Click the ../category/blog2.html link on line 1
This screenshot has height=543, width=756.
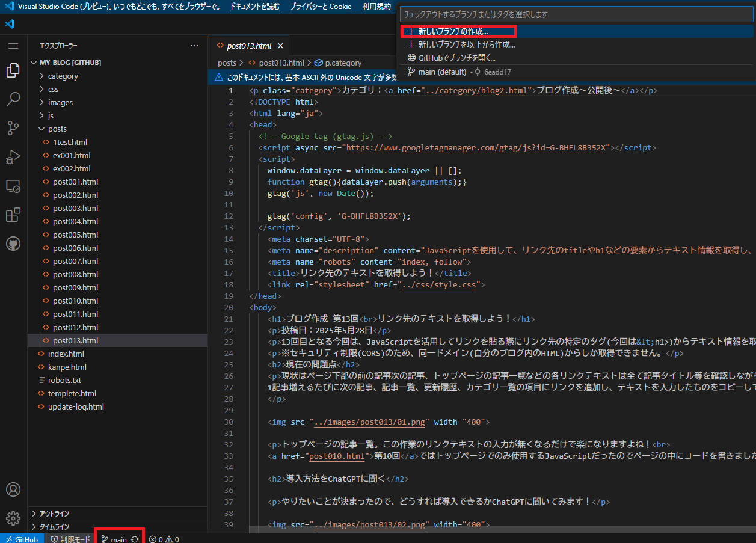[476, 91]
